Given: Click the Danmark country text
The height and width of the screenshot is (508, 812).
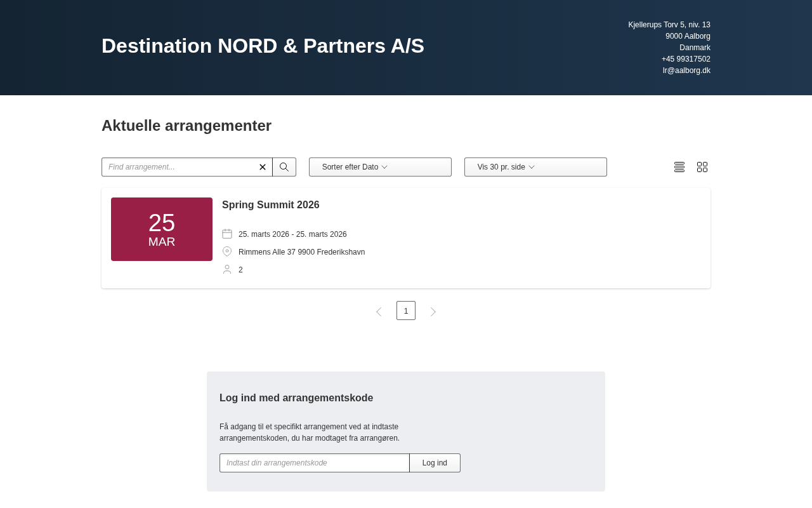Looking at the screenshot, I should click(695, 48).
